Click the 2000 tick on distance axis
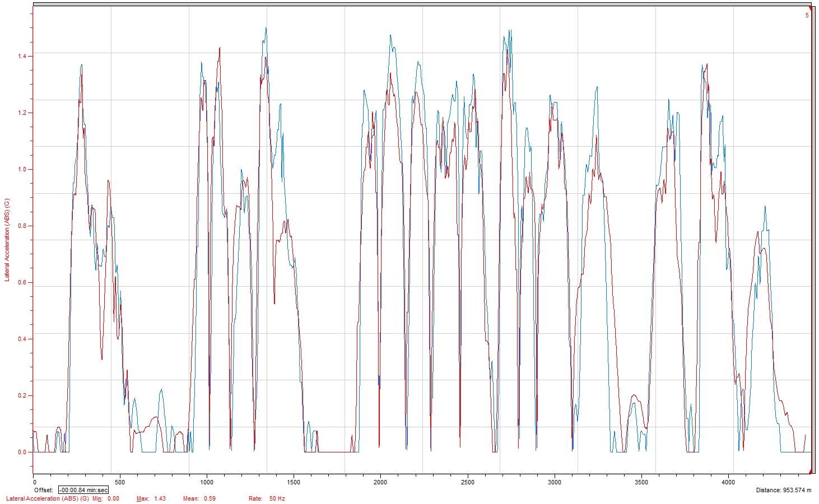This screenshot has height=504, width=819. 380,482
